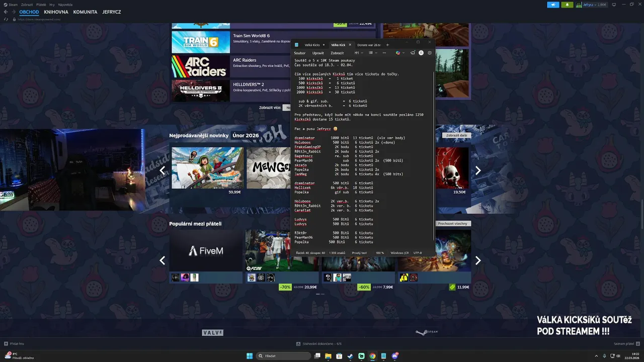
Task: Click 7,99€ discounted price tag
Action: click(388, 287)
